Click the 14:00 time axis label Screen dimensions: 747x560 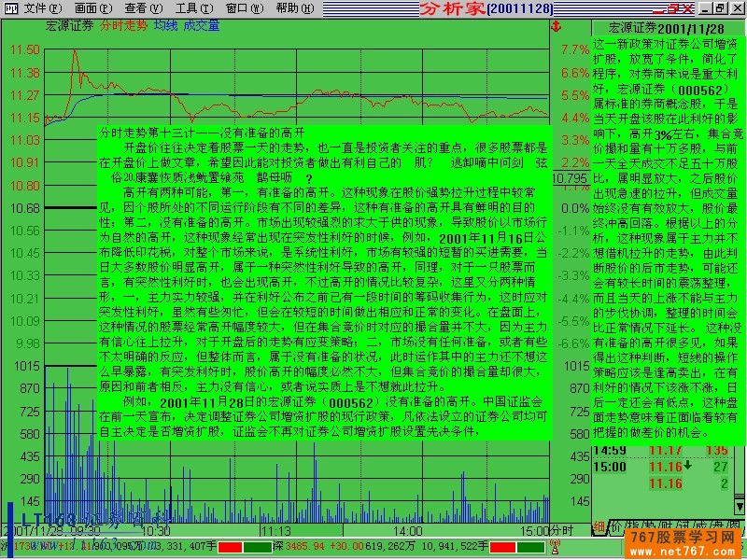408,530
